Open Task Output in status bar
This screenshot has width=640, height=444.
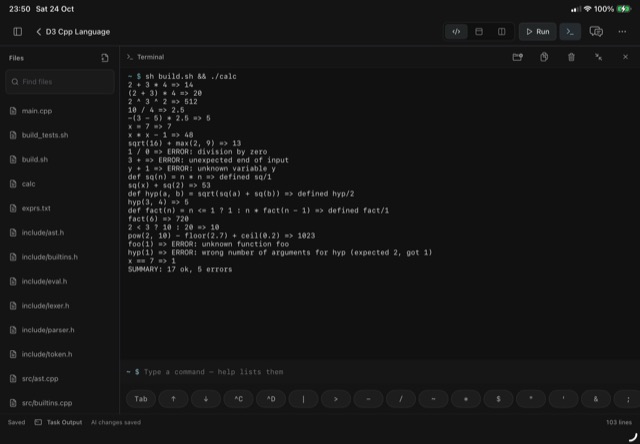click(x=58, y=422)
